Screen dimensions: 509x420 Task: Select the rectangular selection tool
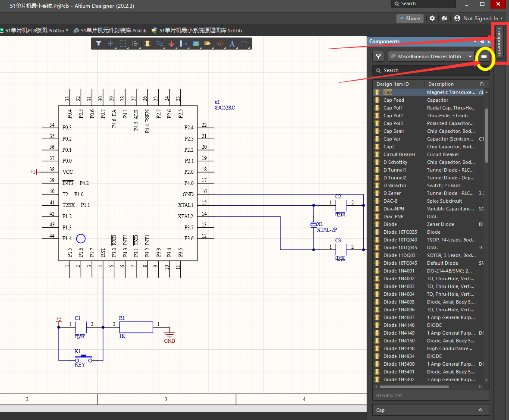click(x=123, y=44)
